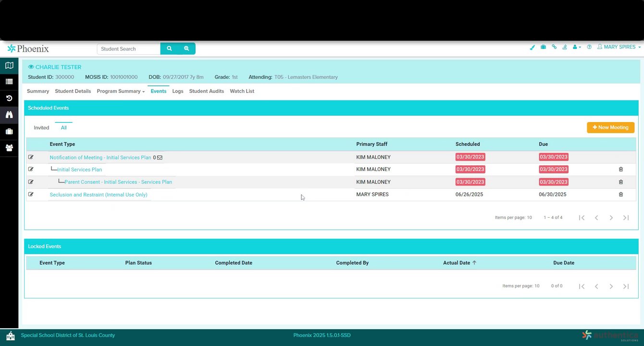The image size is (644, 346).
Task: Click the district building icon in footer
Action: [x=10, y=335]
